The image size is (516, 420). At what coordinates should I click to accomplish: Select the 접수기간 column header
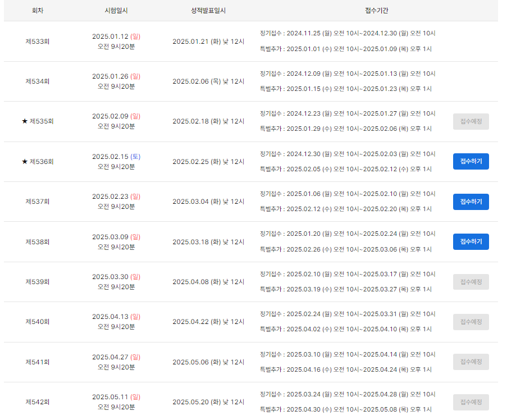coord(376,11)
